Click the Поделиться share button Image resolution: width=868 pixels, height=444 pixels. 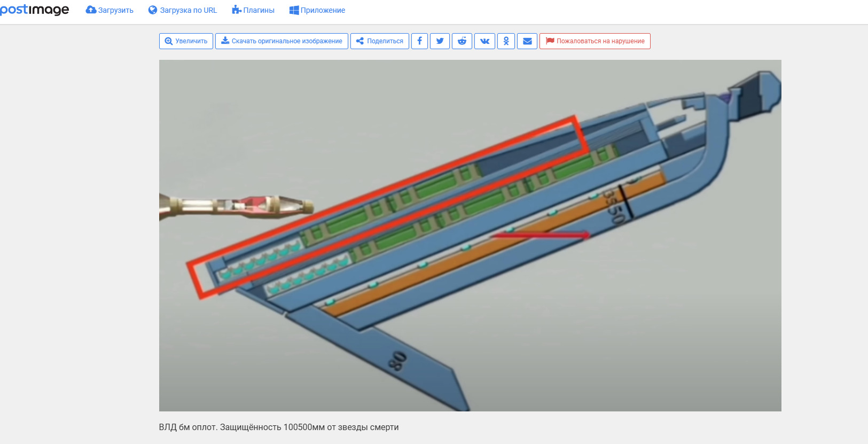pyautogui.click(x=379, y=41)
